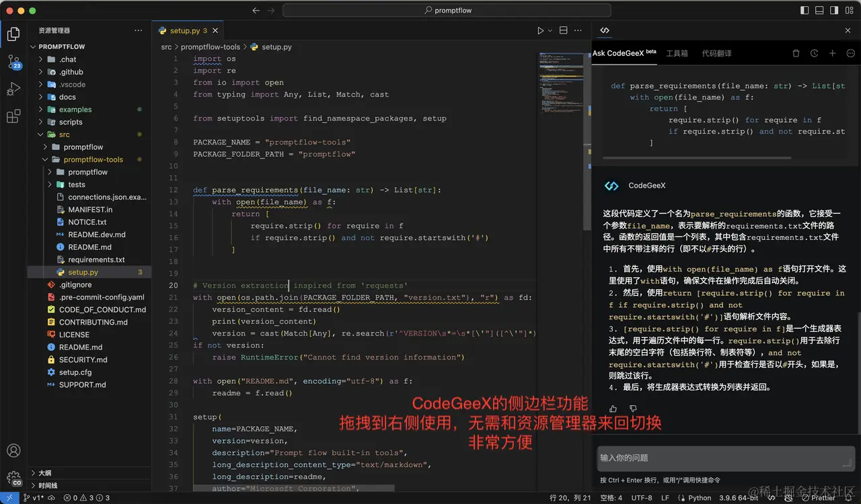Open customize layout button
The width and height of the screenshot is (861, 504).
click(851, 10)
